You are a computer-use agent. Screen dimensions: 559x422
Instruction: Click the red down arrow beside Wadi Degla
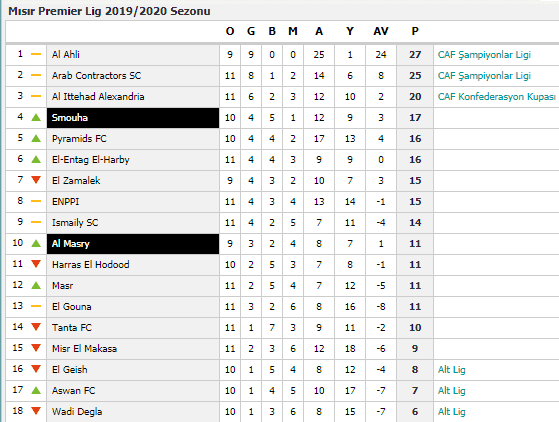tap(36, 411)
